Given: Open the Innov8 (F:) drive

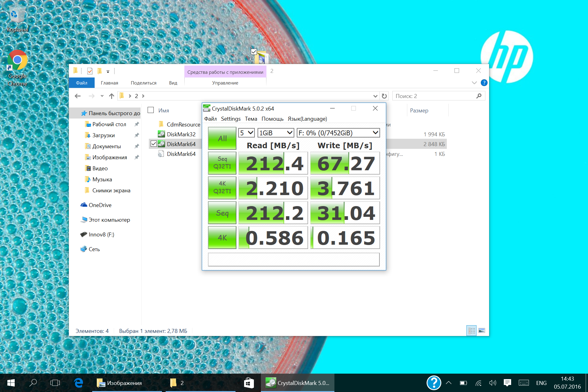Looking at the screenshot, I should 101,235.
